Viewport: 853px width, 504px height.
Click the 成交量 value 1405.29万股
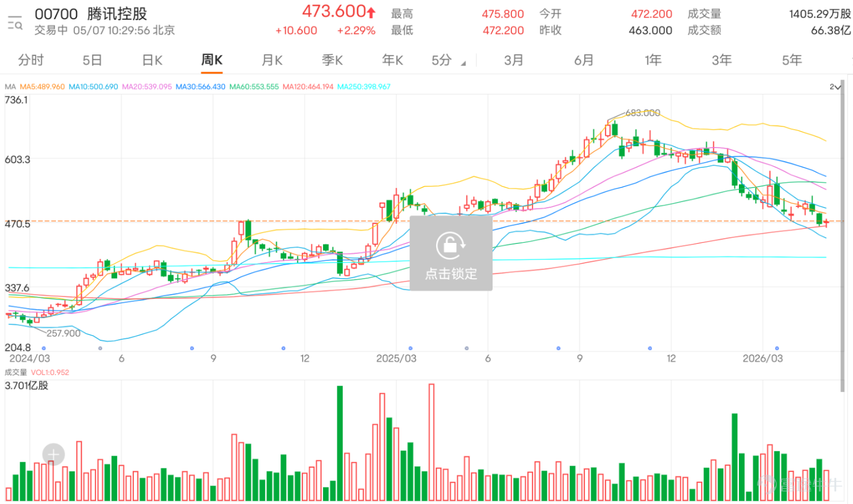(x=819, y=14)
